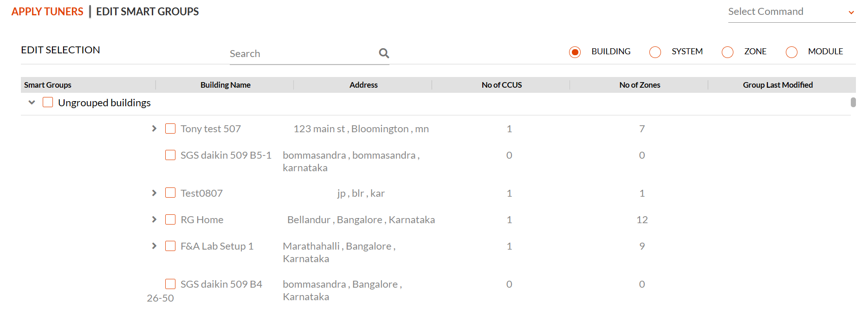Click the Marathahalli, Bangalore address cell
The width and height of the screenshot is (868, 309).
[x=339, y=252]
